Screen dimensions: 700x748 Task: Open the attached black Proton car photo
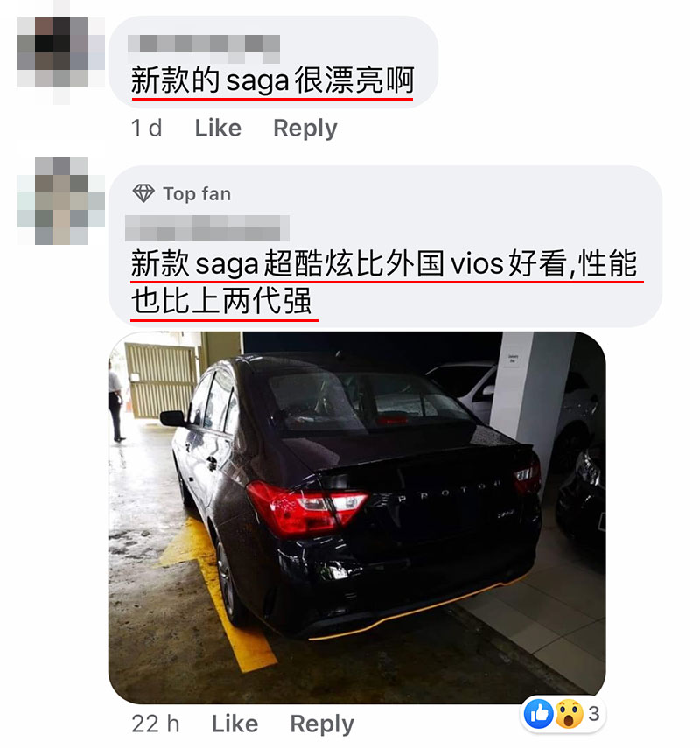coord(357,518)
